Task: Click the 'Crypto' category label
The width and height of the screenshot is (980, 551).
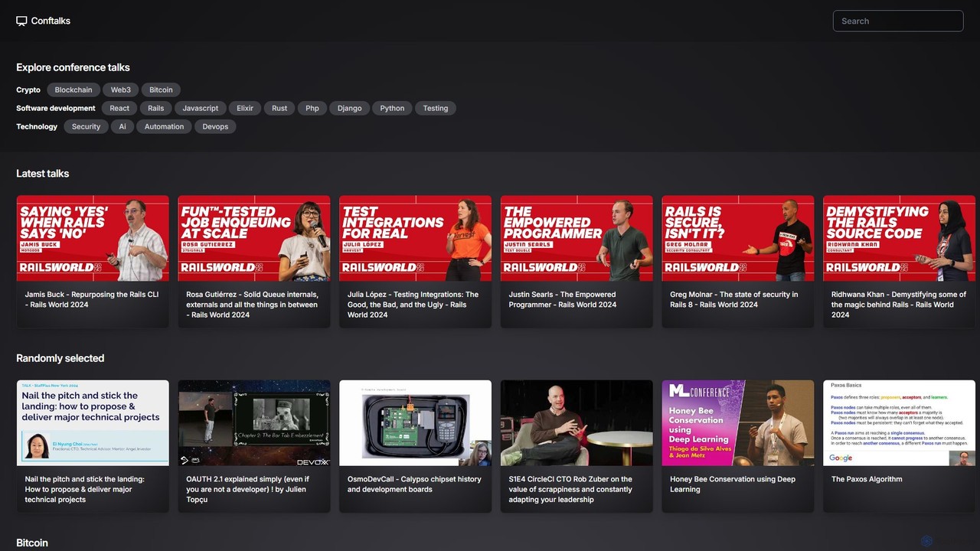Action: pyautogui.click(x=28, y=90)
